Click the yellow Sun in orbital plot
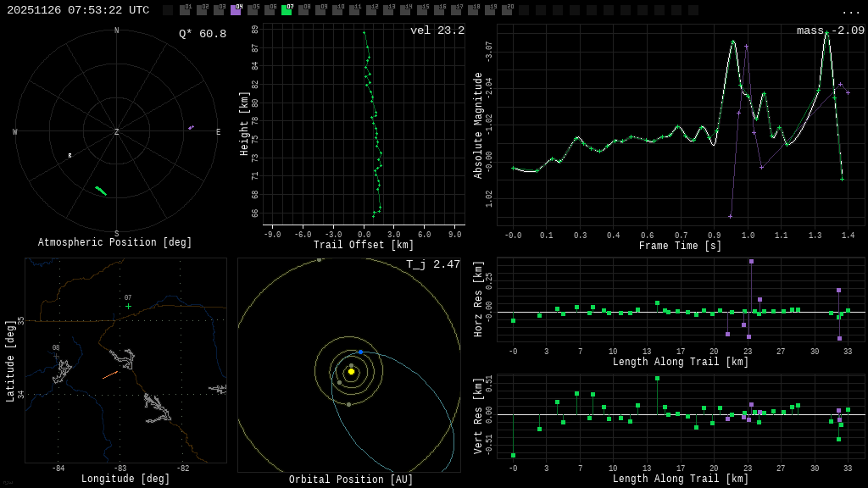This screenshot has height=488, width=868. tap(351, 371)
